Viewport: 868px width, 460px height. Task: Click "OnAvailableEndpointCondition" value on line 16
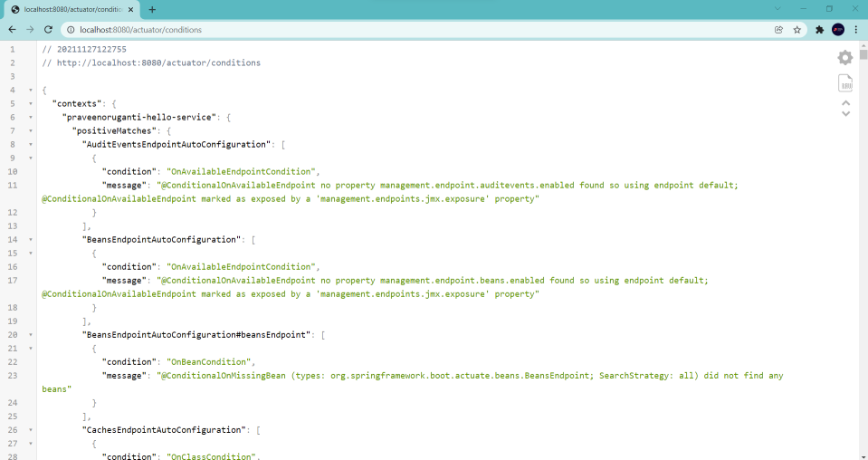(241, 267)
